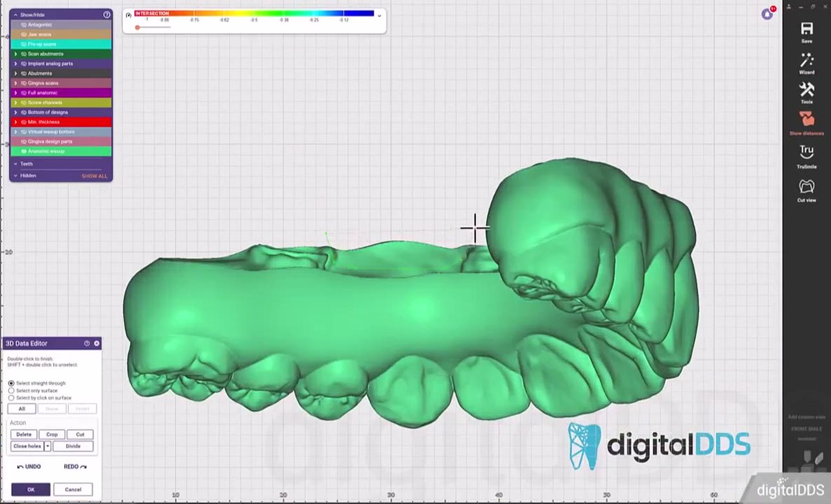Expand the Hidden section
The image size is (831, 504).
click(x=16, y=175)
